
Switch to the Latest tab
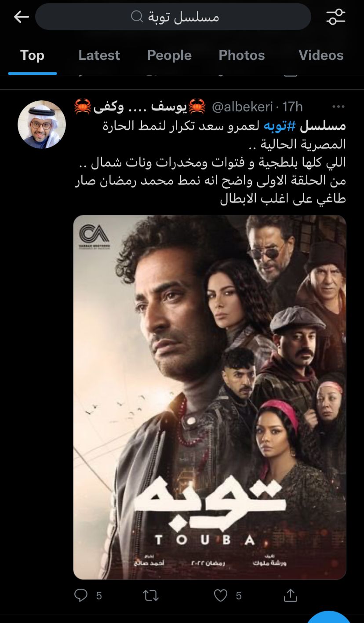pyautogui.click(x=99, y=55)
